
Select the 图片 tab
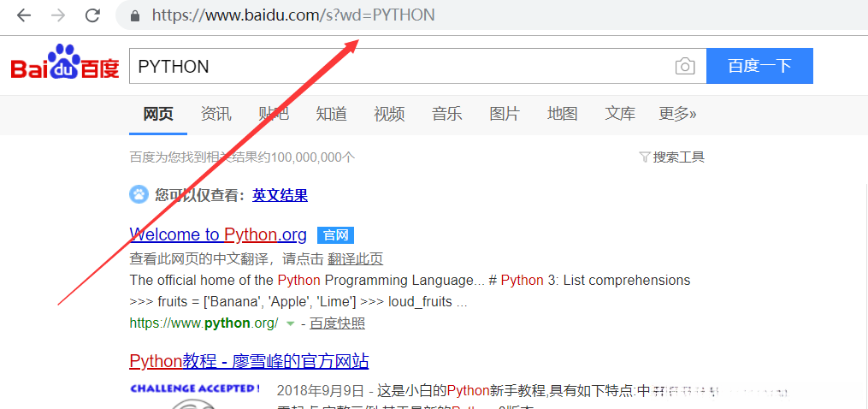pyautogui.click(x=505, y=114)
